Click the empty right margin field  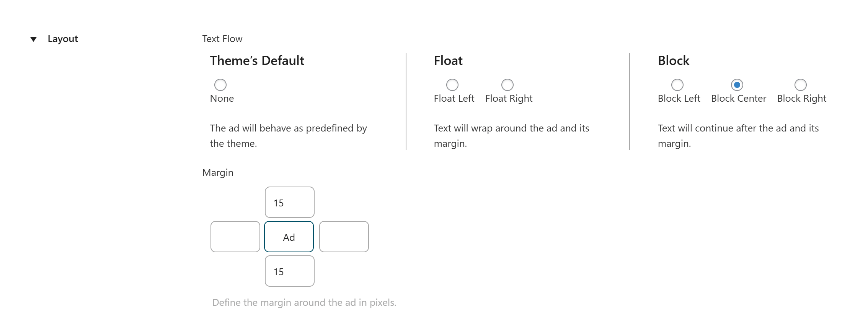coord(344,237)
